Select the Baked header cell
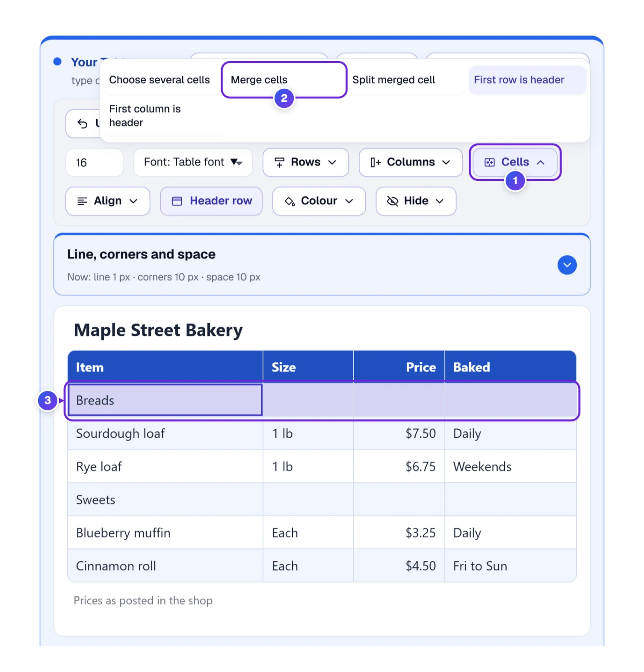 tap(511, 367)
